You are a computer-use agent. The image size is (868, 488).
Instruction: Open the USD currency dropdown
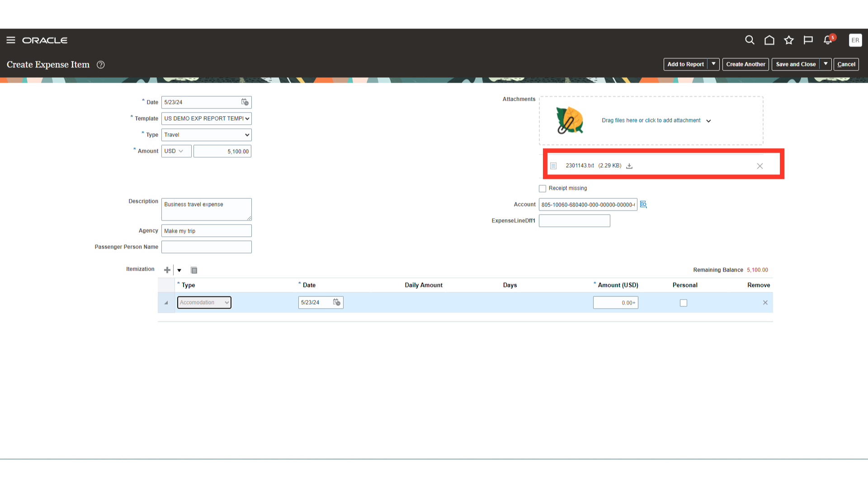pos(176,151)
